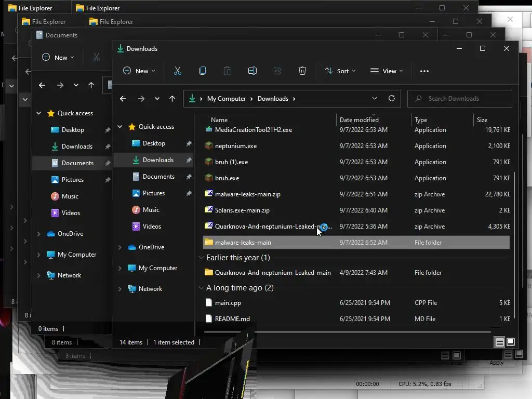Collapse Quick access in Downloads sidebar
Viewport: 532px width, 399px height.
[120, 127]
